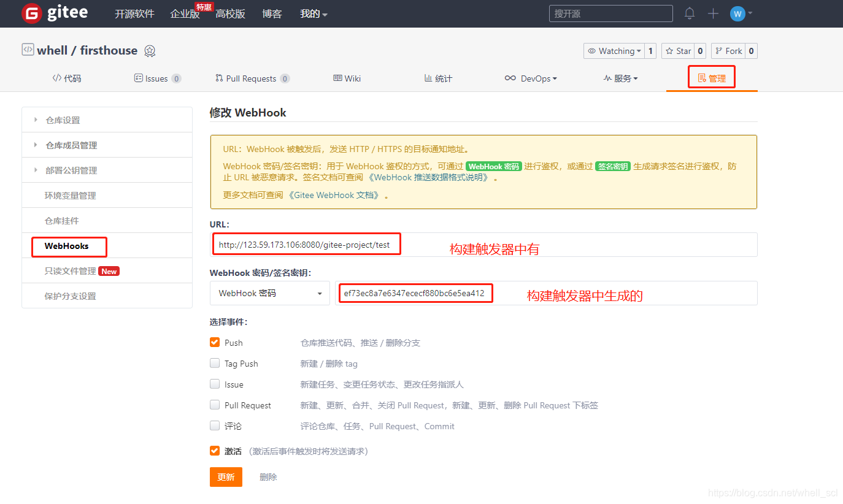Expand the DevOps dropdown tab

(x=531, y=78)
